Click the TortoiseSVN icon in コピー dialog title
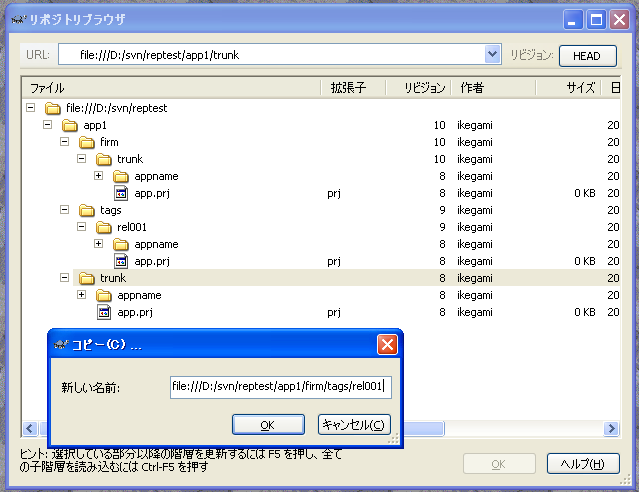Viewport: 639px width, 492px height. click(61, 345)
